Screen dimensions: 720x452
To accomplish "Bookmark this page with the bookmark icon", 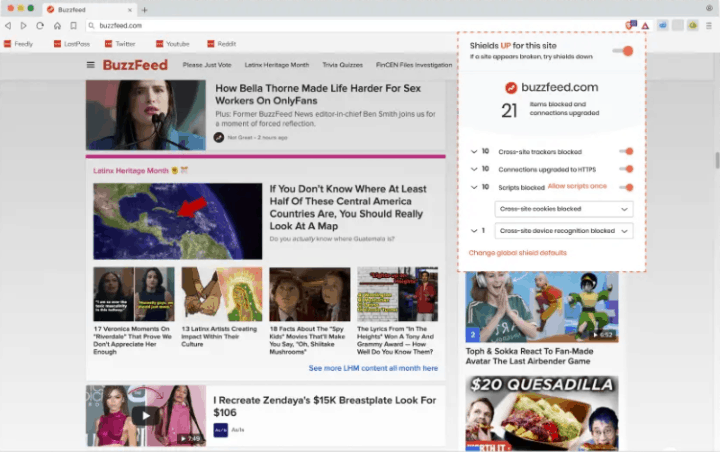I will 73,26.
